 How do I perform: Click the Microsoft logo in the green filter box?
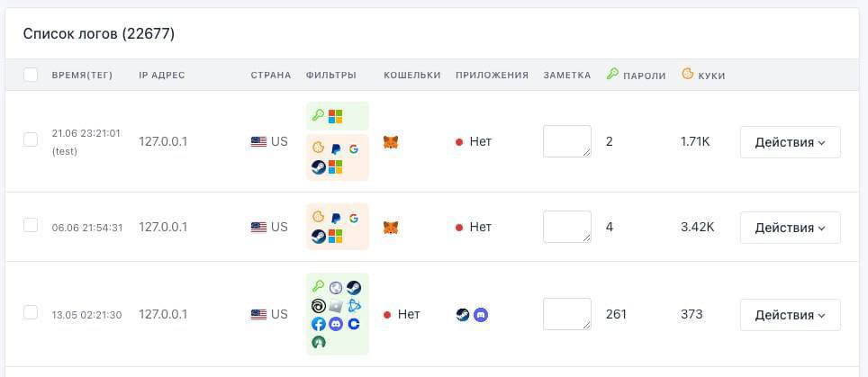(x=336, y=116)
